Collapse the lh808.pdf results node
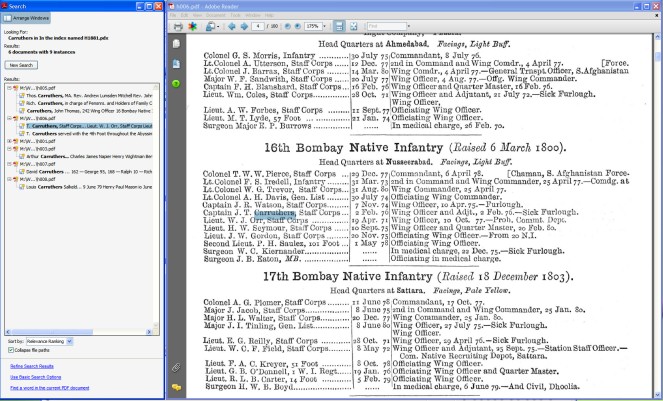663x401 pixels. coord(9,179)
